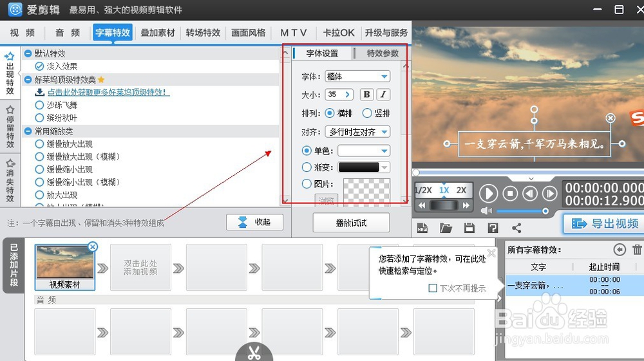Viewport: 644px width, 361px height.
Task: Open the 字体 font dropdown
Action: (x=357, y=77)
